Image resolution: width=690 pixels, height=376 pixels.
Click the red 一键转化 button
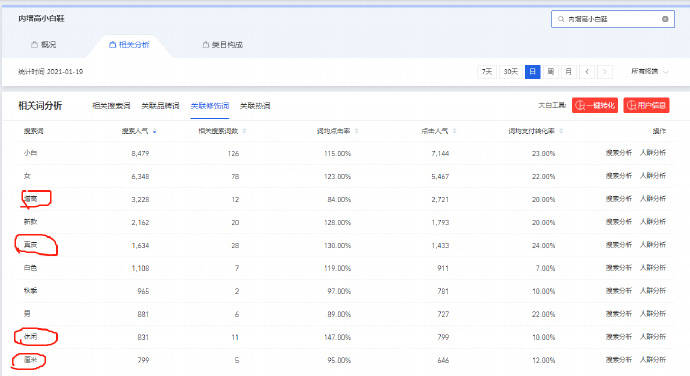click(595, 105)
